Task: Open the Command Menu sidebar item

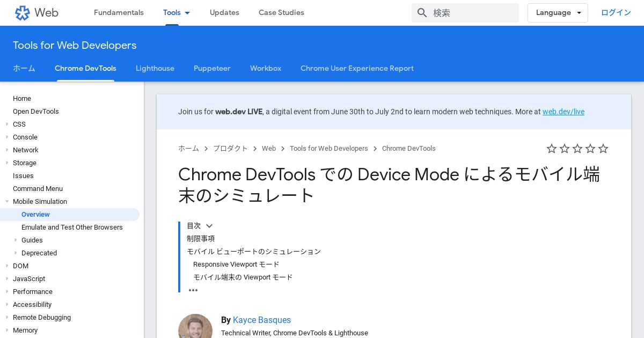Action: pos(38,189)
